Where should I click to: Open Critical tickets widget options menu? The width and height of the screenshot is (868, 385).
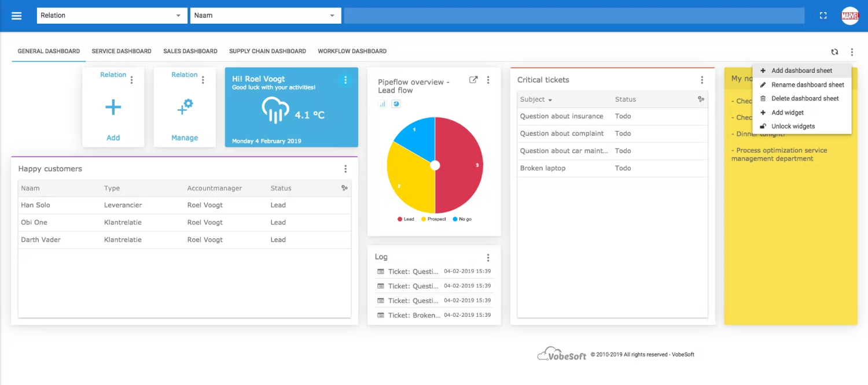tap(702, 80)
